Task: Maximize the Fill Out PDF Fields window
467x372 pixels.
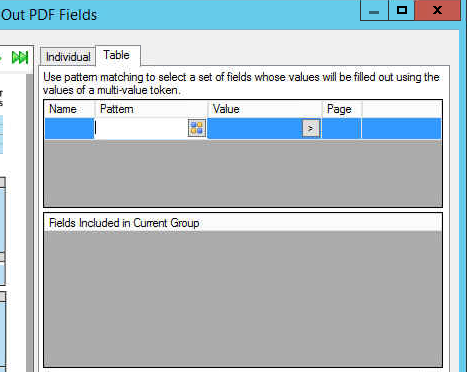Action: [402, 11]
